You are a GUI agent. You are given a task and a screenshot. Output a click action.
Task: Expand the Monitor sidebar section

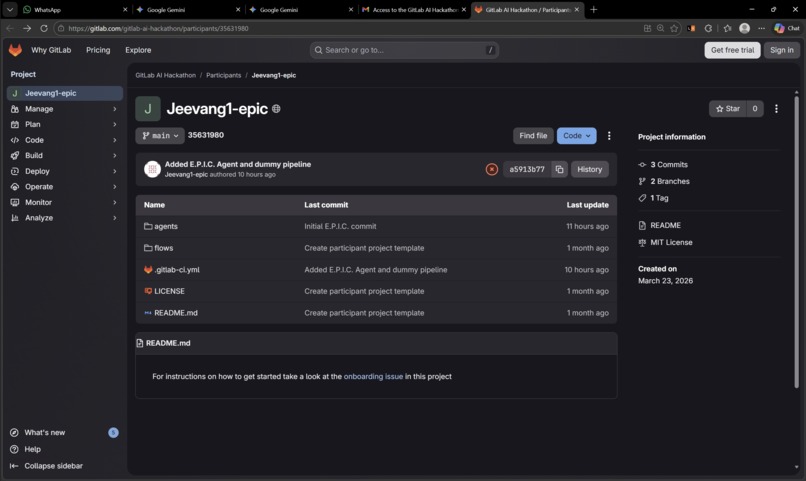click(65, 202)
